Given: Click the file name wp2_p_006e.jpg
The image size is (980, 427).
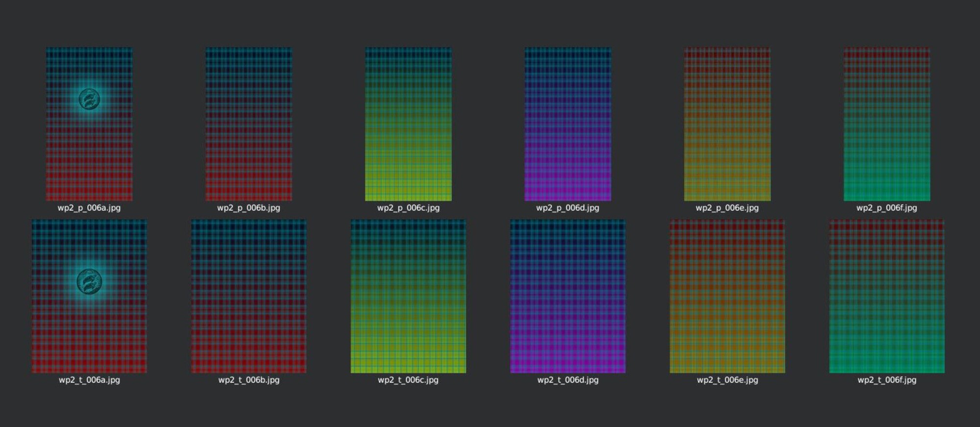Looking at the screenshot, I should pos(727,208).
